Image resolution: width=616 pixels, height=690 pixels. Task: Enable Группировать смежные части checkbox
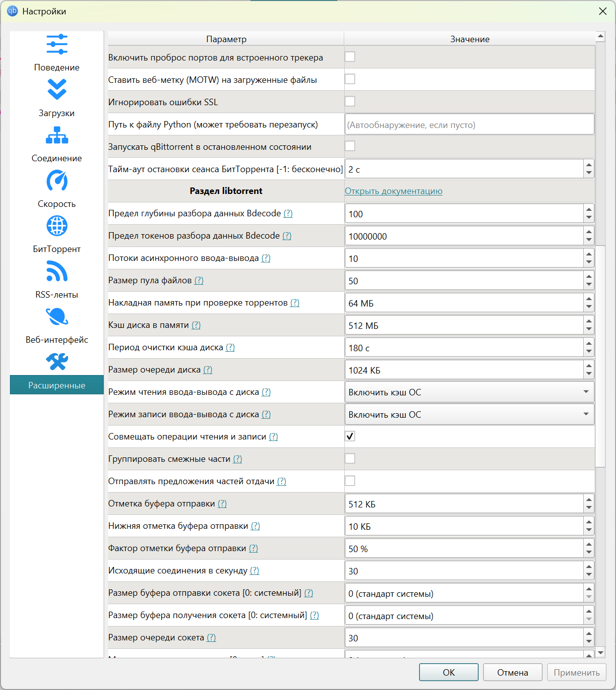[x=350, y=458]
